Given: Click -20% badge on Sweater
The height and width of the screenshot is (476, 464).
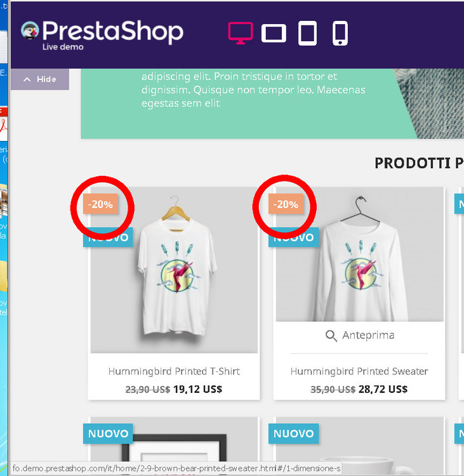Looking at the screenshot, I should pos(286,204).
